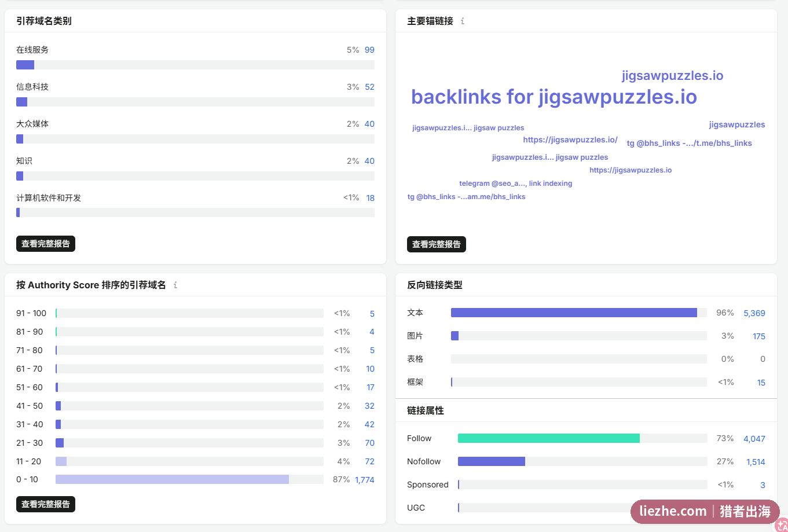Viewport: 788px width, 532px height.
Task: Click anchor 'telegram @seo_a..., link indexing'
Action: [x=516, y=184]
